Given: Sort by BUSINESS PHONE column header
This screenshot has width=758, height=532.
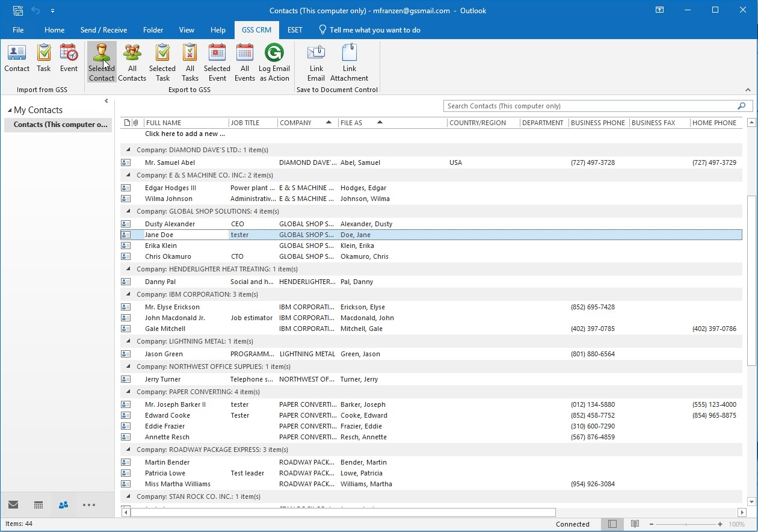Looking at the screenshot, I should 599,123.
